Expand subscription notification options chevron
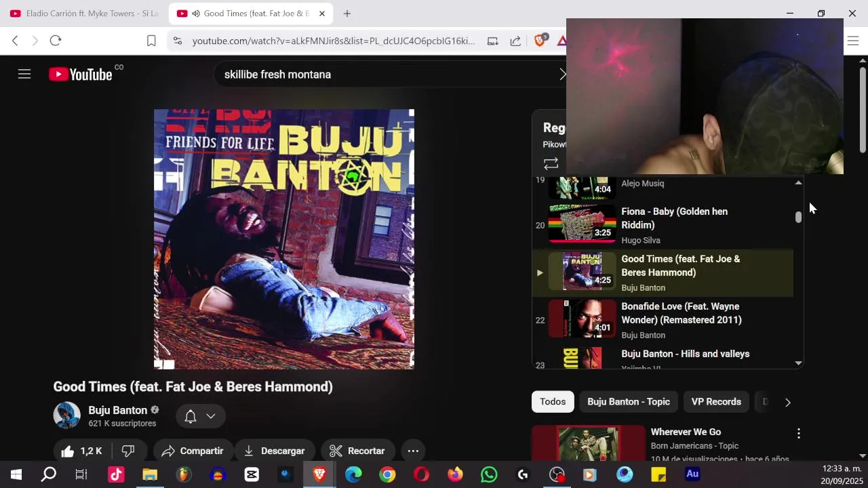The height and width of the screenshot is (488, 868). point(211,416)
